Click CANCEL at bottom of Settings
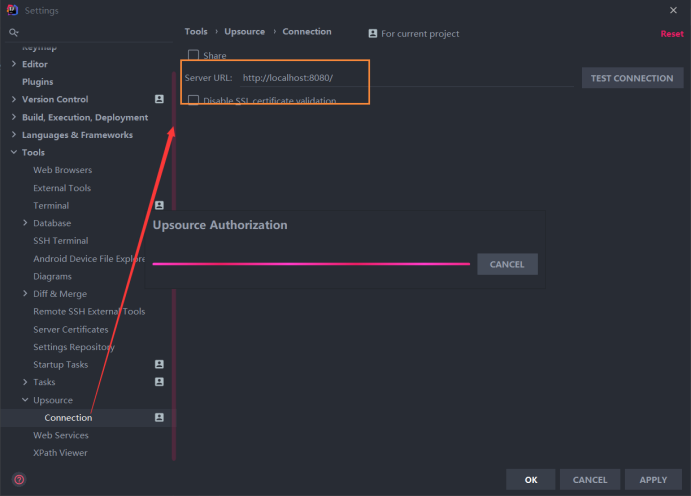Viewport: 691px width, 496px height. pyautogui.click(x=590, y=480)
